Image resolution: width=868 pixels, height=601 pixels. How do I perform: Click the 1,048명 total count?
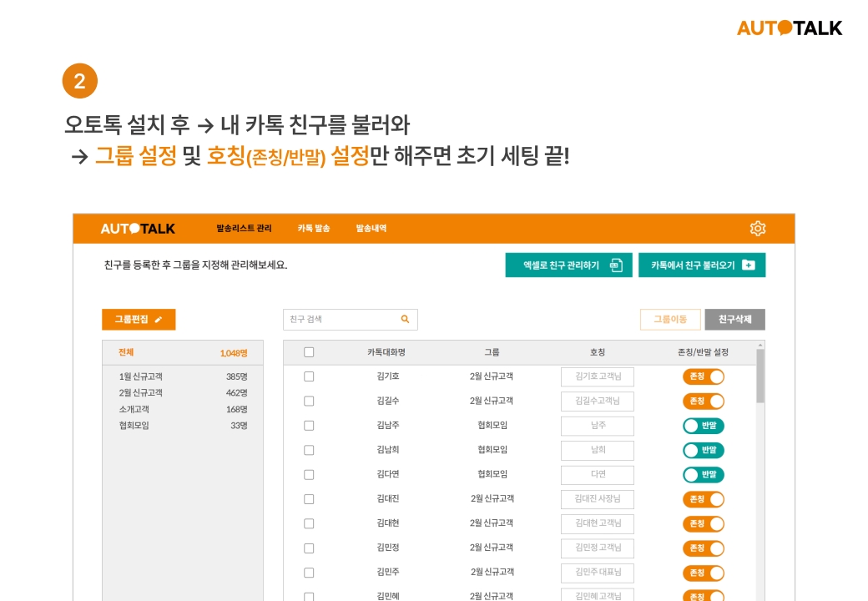tap(234, 353)
